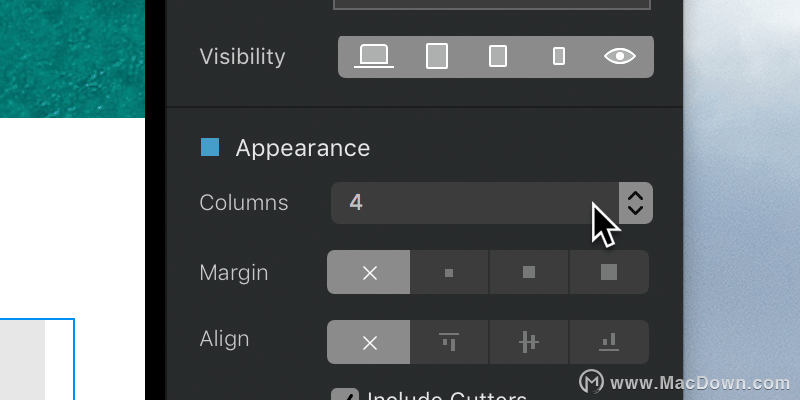Toggle the Include Gutters checkbox

coord(345,395)
